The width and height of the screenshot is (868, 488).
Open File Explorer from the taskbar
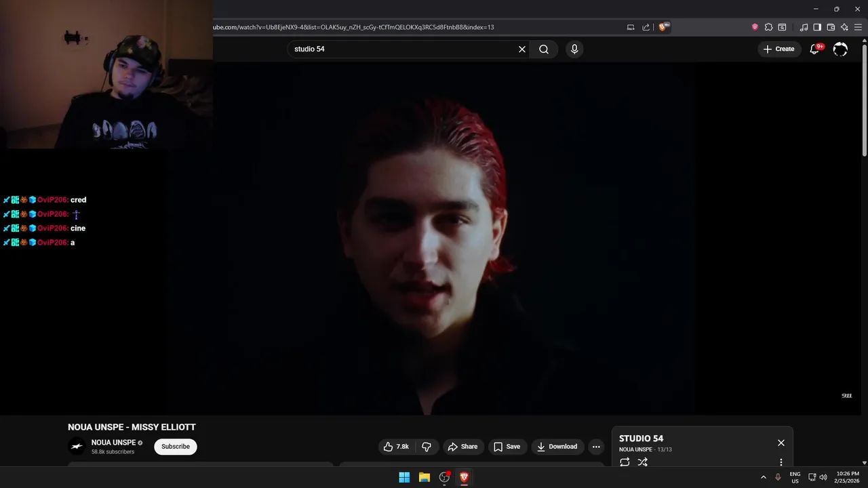coord(425,477)
